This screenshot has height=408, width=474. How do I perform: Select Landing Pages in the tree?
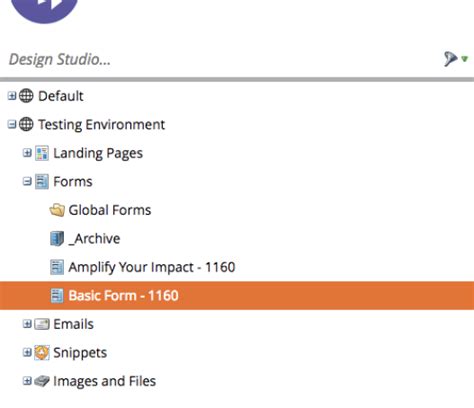coord(98,154)
